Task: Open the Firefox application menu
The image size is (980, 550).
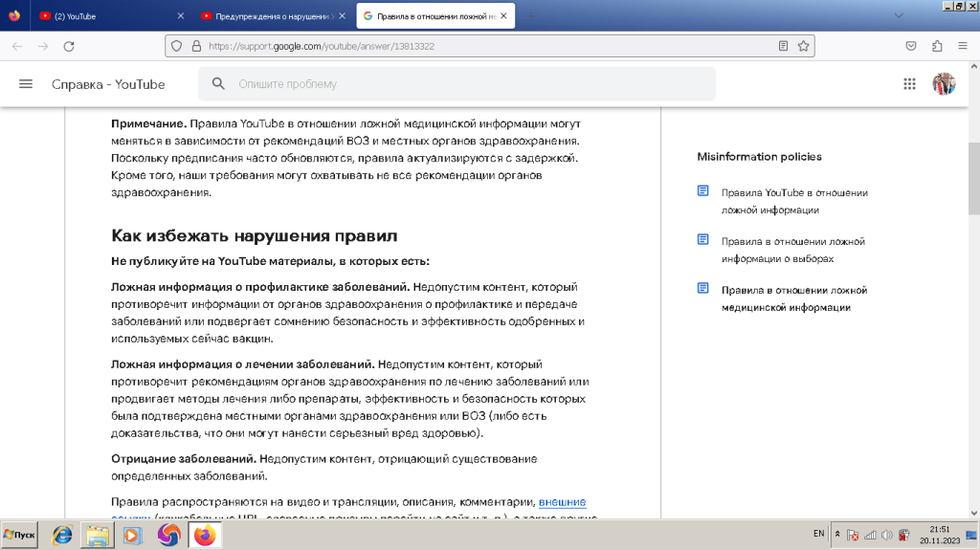Action: 962,46
